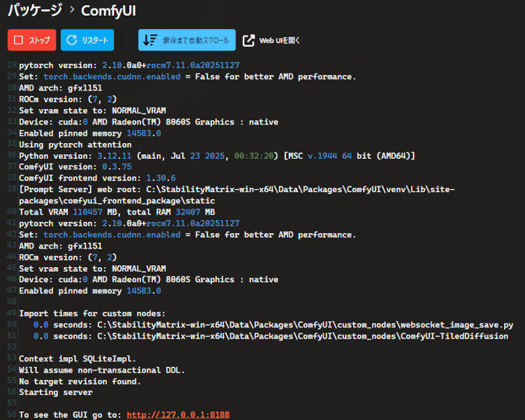Go back to パッケージ breadcrumb
The height and width of the screenshot is (420, 525).
click(x=35, y=11)
